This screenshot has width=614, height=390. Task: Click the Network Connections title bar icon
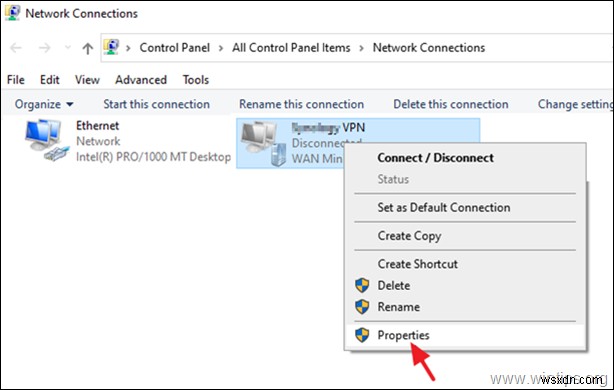12,13
